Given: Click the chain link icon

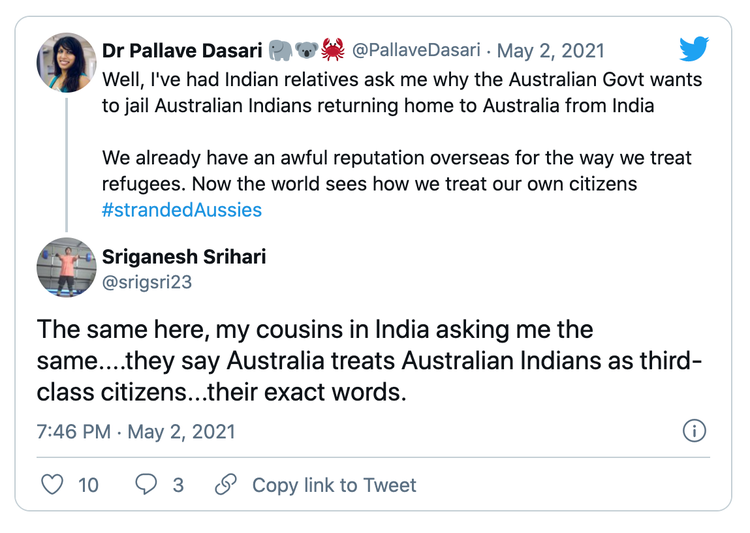Looking at the screenshot, I should click(x=226, y=485).
